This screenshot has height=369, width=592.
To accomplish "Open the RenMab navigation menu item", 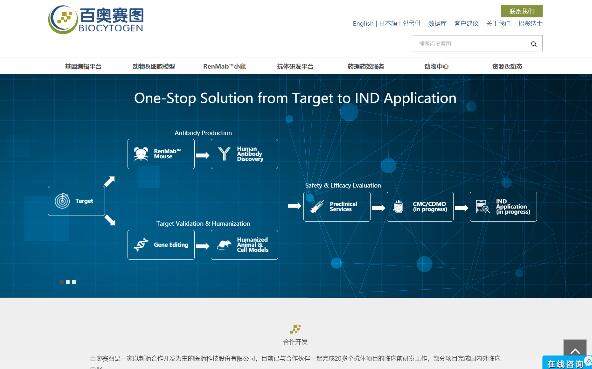I will [224, 66].
